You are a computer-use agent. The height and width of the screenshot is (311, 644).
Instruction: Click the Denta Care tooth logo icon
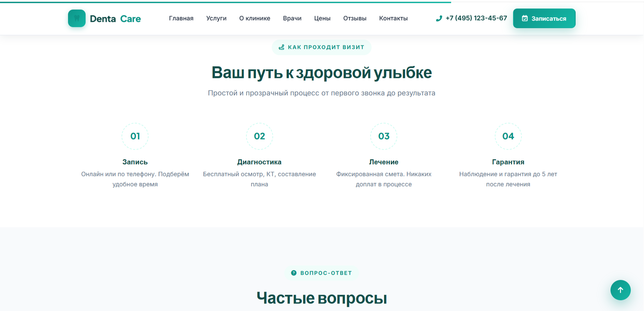point(77,18)
